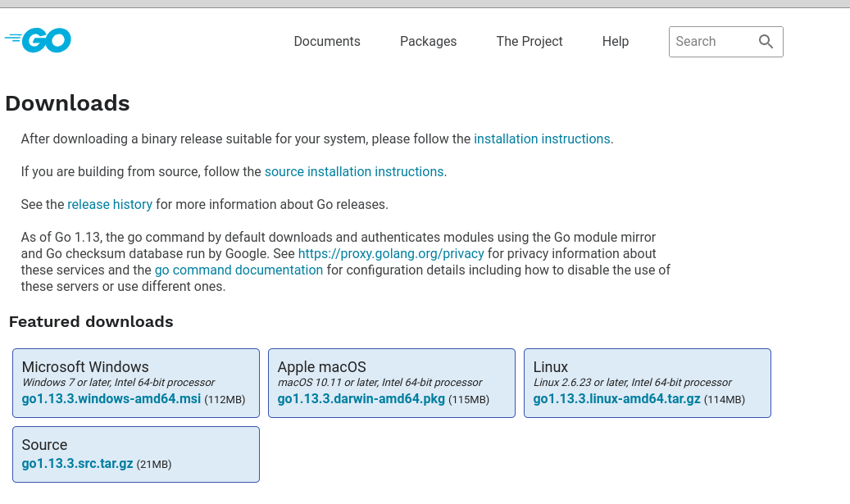Click the Linux card title

(550, 367)
